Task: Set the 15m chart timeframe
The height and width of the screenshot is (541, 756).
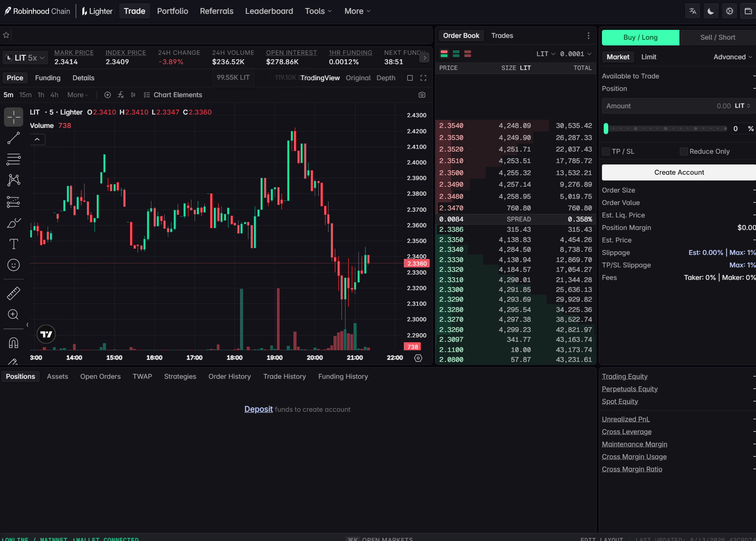Action: tap(25, 95)
